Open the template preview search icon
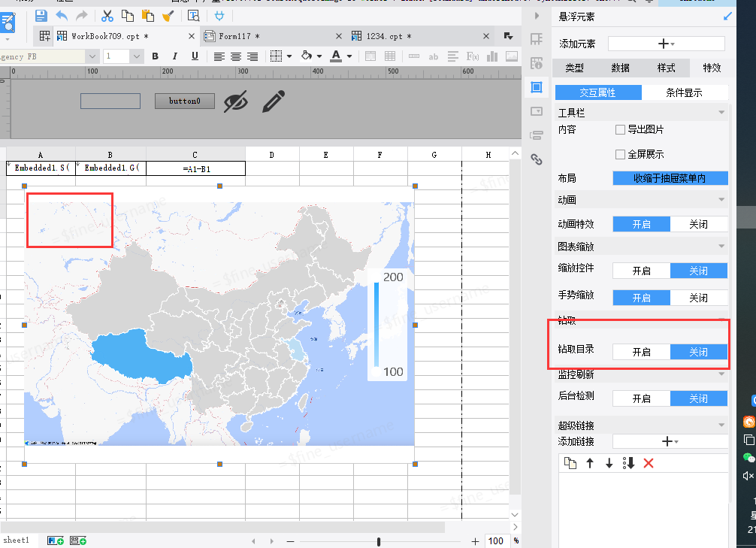The height and width of the screenshot is (548, 756). pos(193,16)
